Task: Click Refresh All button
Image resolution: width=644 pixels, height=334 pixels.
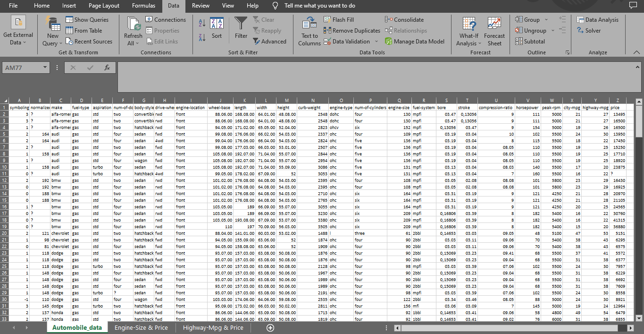Action: (x=133, y=31)
